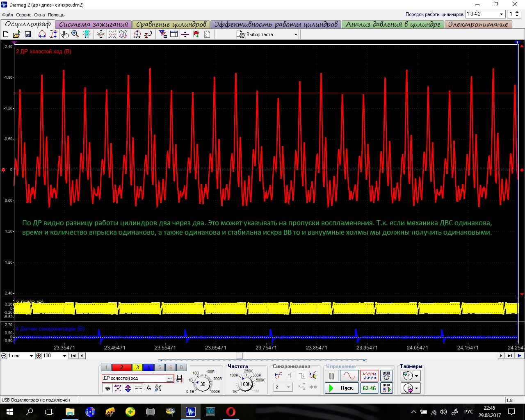Toggle channel 5 button

pos(160,367)
